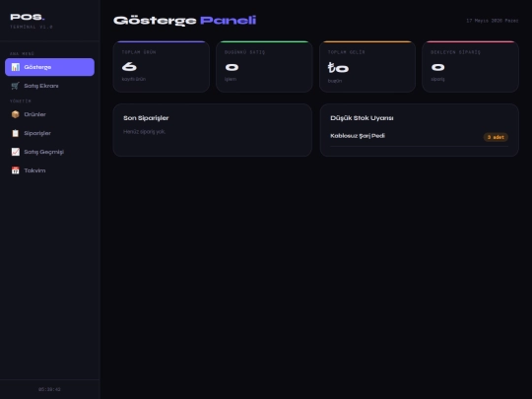The width and height of the screenshot is (532, 399).
Task: Select the Kablosuz Şarj Pedi row
Action: (419, 137)
